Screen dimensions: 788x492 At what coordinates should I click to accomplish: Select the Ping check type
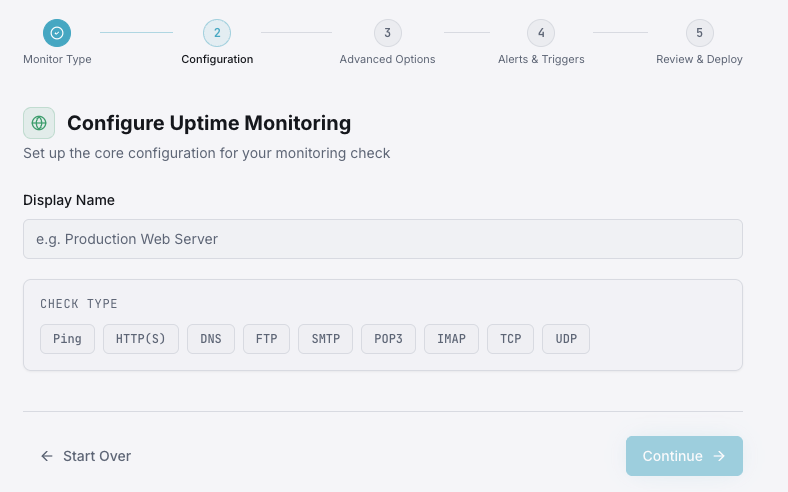(x=68, y=339)
